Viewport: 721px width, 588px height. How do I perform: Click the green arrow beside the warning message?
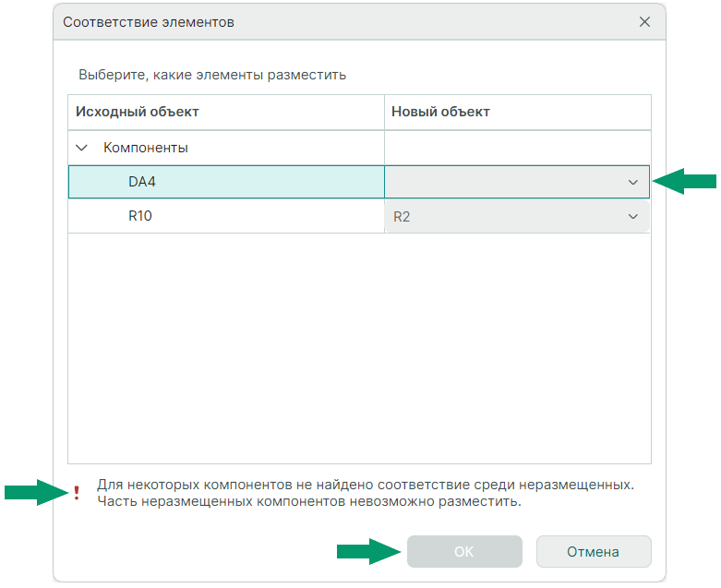pyautogui.click(x=35, y=493)
